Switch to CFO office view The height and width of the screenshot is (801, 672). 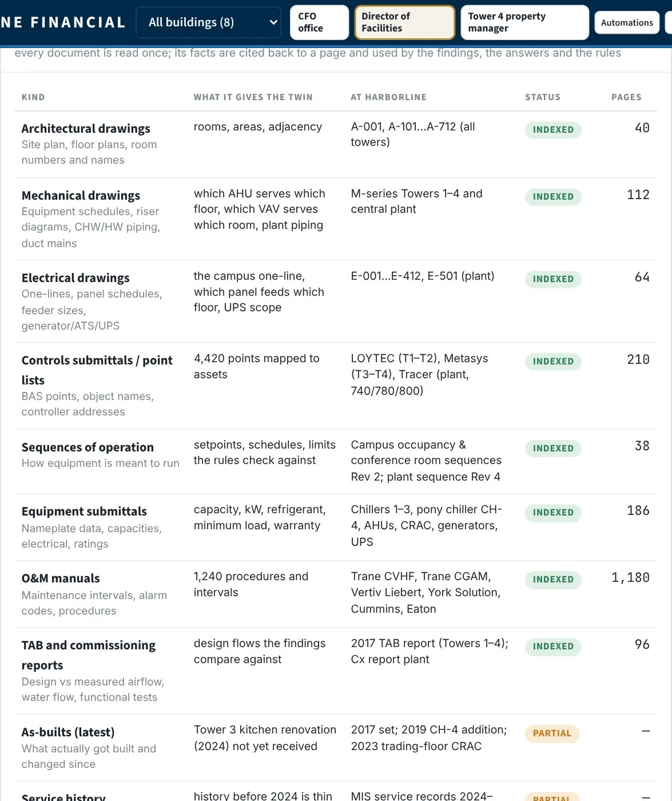pos(319,22)
